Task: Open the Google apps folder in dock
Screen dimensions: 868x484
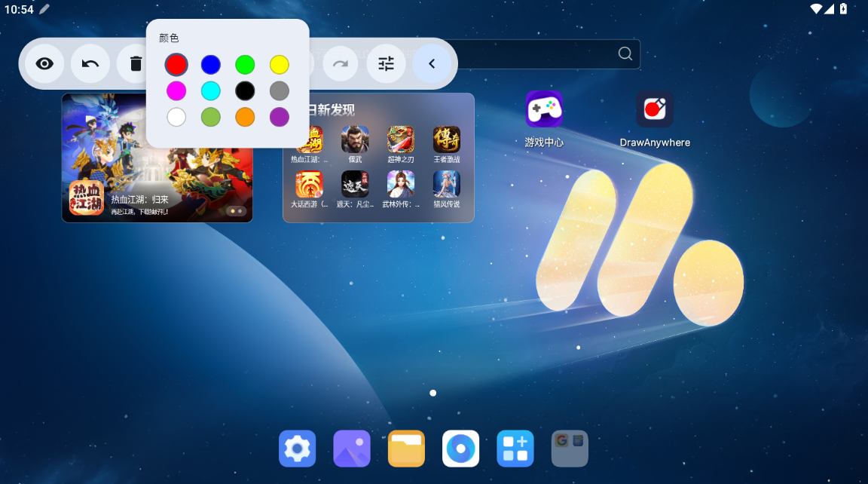Action: (x=570, y=449)
